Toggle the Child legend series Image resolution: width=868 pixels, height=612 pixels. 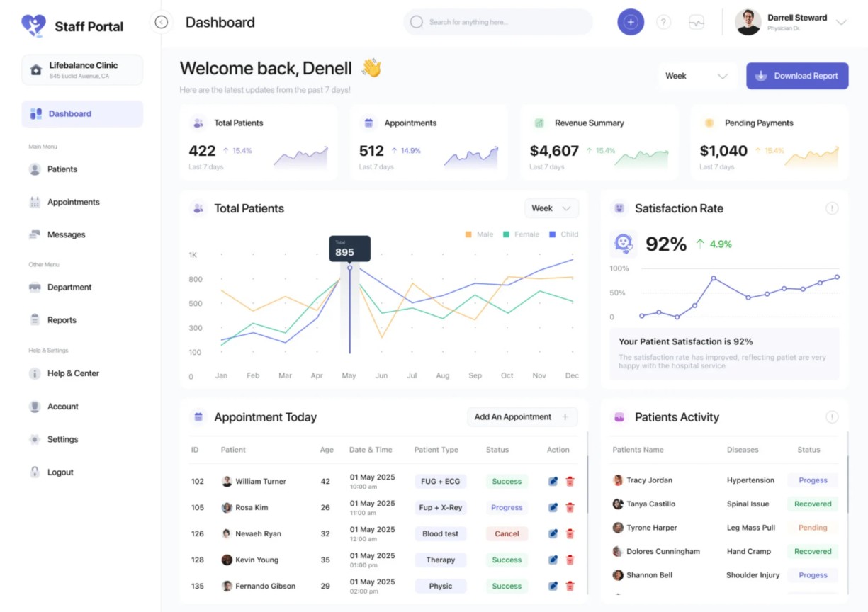pyautogui.click(x=563, y=234)
